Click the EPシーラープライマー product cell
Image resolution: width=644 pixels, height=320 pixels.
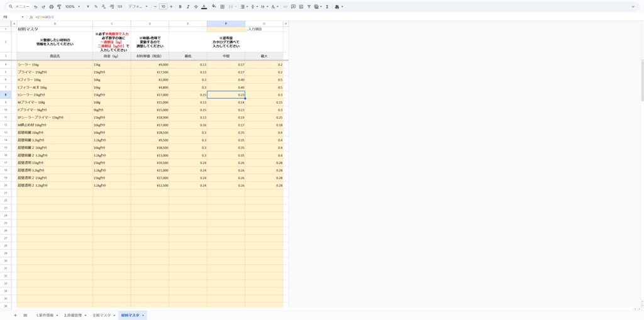click(55, 118)
